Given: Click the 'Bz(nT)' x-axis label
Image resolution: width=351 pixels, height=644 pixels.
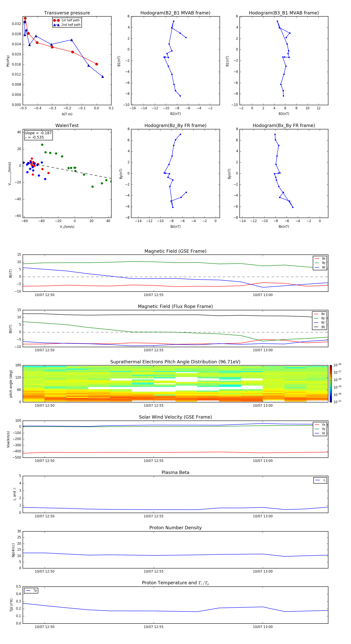Looking at the screenshot, I should pos(175,227).
